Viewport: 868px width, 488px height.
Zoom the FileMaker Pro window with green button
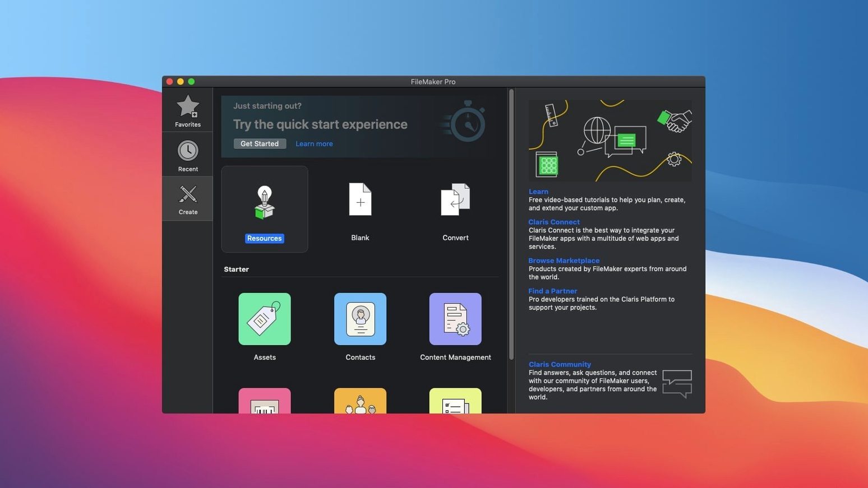point(191,82)
